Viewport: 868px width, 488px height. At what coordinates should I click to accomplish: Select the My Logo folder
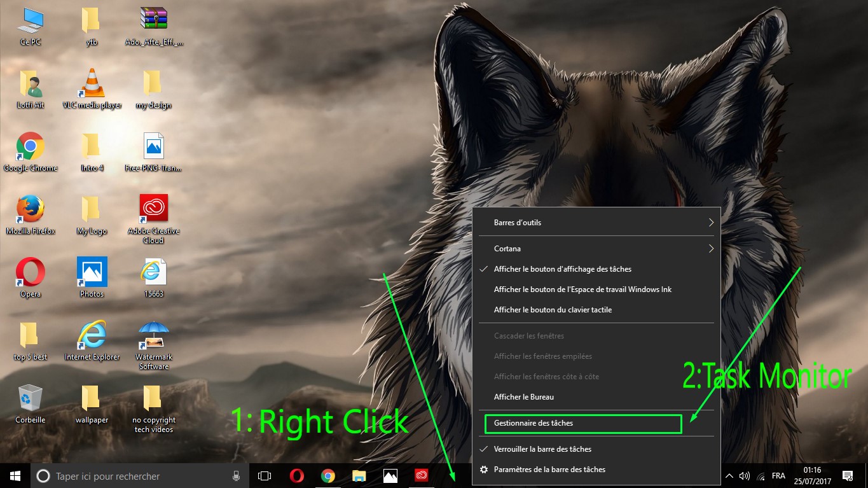(92, 215)
